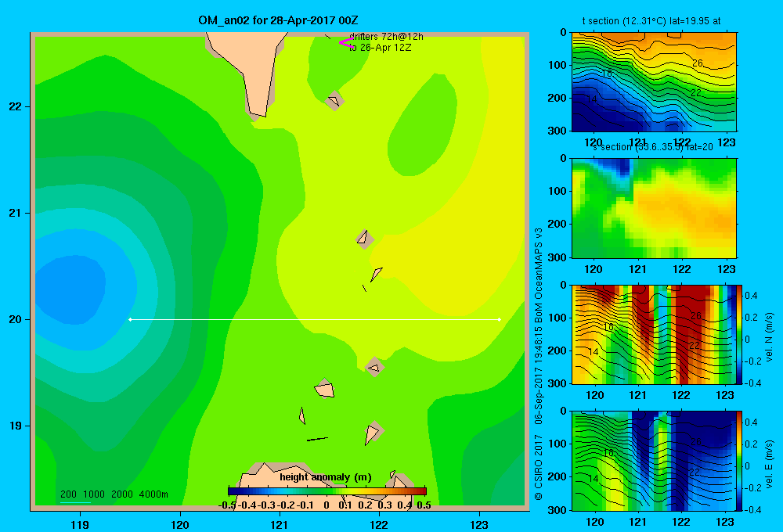Screen dimensions: 783x532
Task: Open the salinity section panel
Action: coord(654,208)
